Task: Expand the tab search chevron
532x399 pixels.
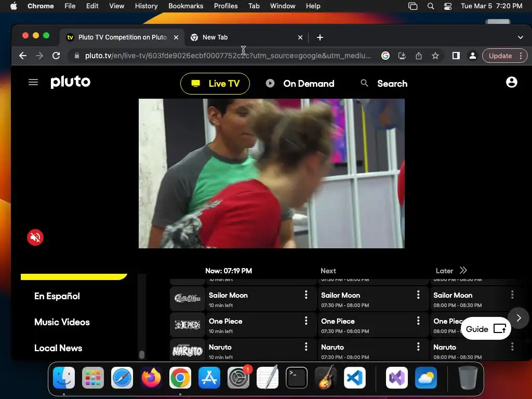Action: [x=520, y=37]
